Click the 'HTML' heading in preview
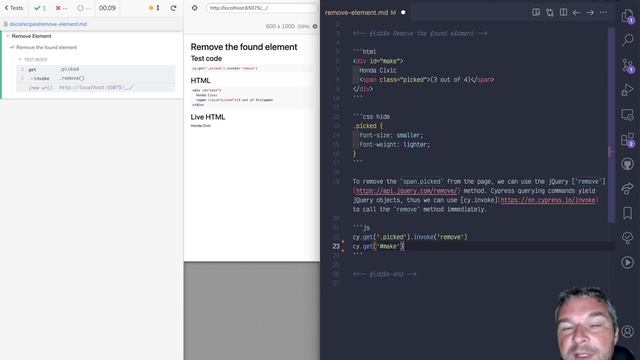640x360 pixels. click(x=200, y=80)
